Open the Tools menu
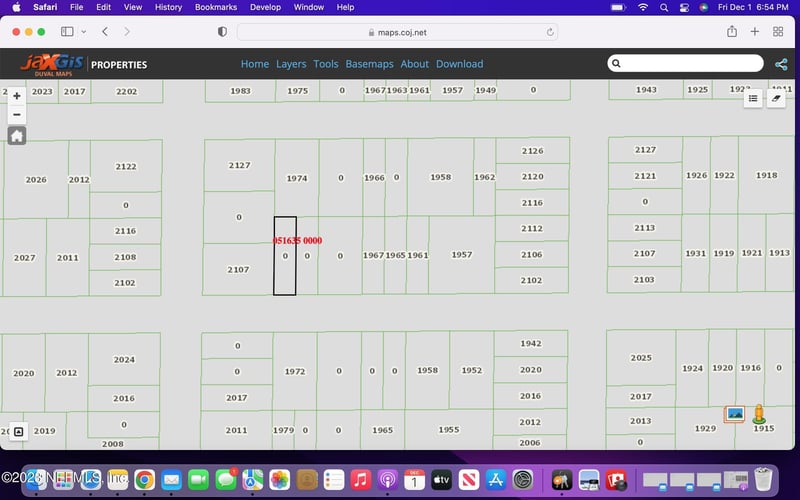Viewport: 800px width, 500px height. pyautogui.click(x=326, y=64)
